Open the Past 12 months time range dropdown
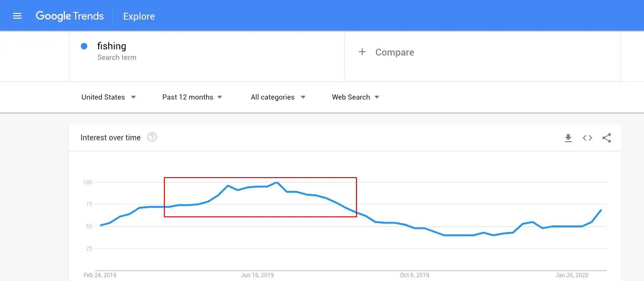This screenshot has height=281, width=644. coord(192,97)
